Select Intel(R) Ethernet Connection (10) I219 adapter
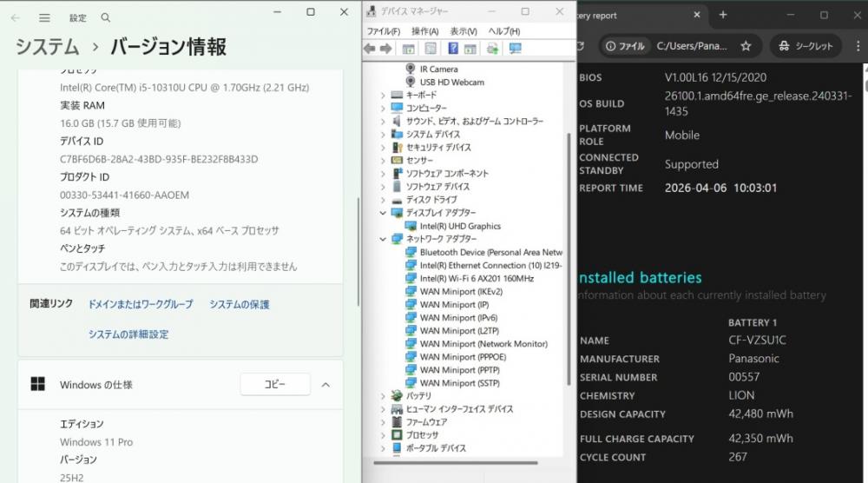The height and width of the screenshot is (483, 868). pos(490,265)
